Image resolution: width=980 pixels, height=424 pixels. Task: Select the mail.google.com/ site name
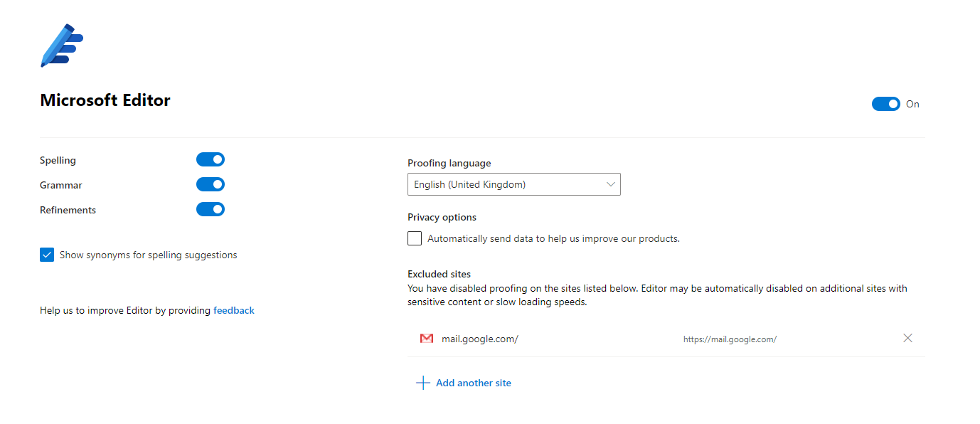coord(479,339)
